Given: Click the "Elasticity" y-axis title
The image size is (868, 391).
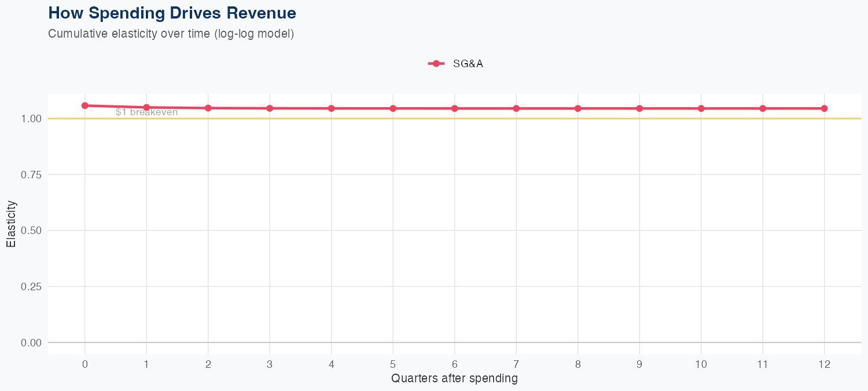Looking at the screenshot, I should click(x=12, y=224).
